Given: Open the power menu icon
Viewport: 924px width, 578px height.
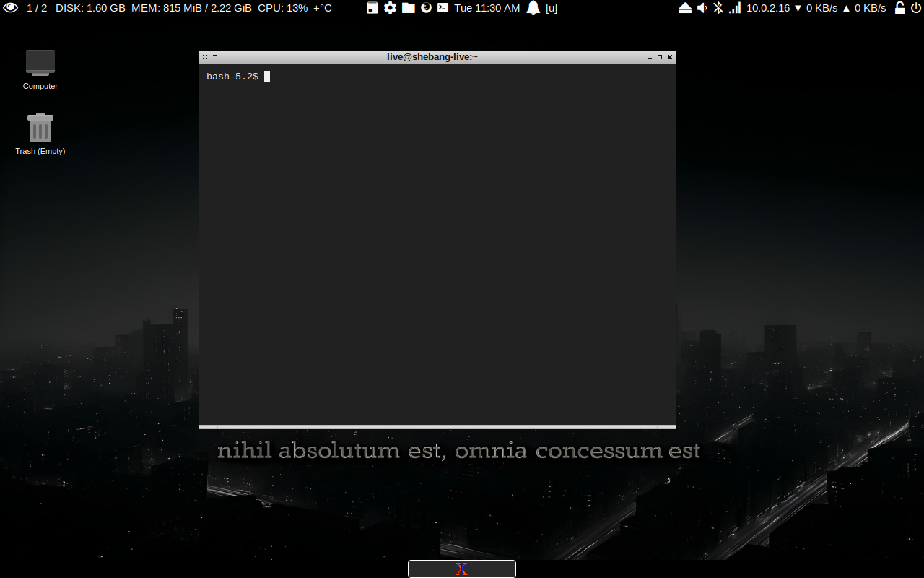Looking at the screenshot, I should 916,8.
